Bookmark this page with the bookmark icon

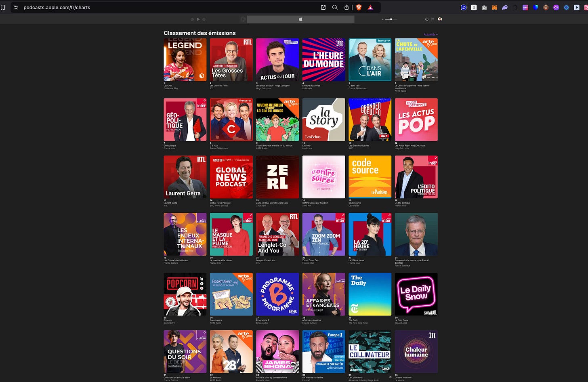click(x=3, y=7)
